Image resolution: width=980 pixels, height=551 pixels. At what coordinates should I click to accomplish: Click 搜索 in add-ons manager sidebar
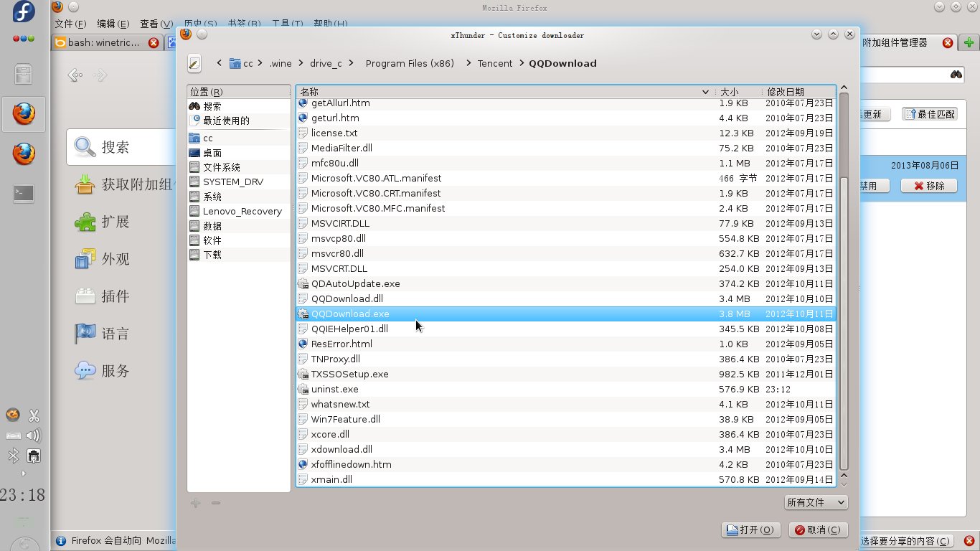click(122, 147)
